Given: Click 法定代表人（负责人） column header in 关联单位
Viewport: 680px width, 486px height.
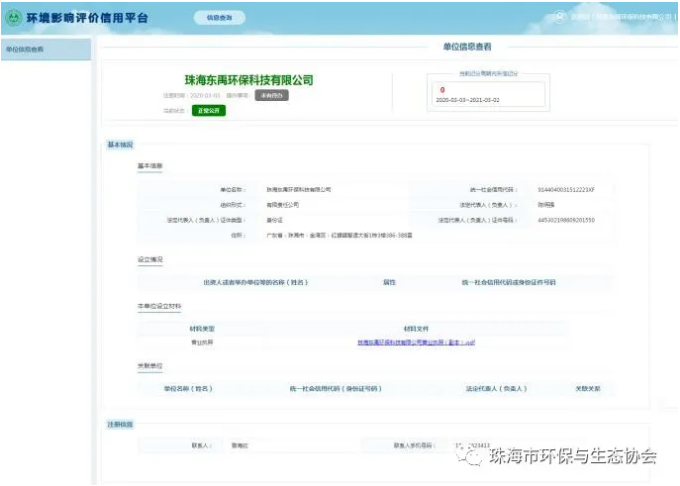Looking at the screenshot, I should coord(496,389).
